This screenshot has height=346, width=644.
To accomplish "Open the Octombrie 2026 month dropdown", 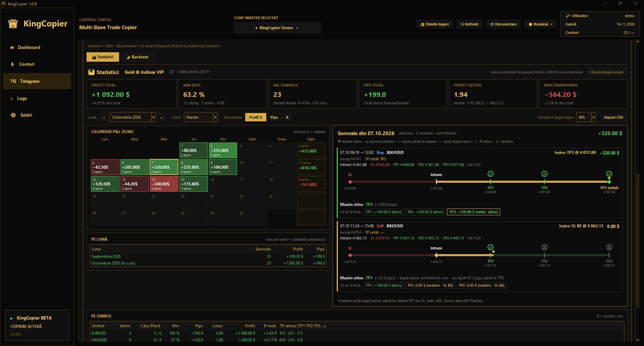I will pos(132,117).
